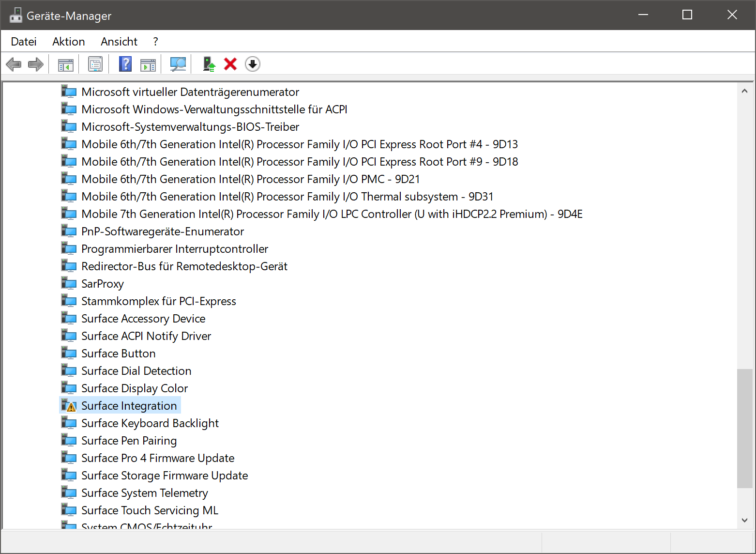The width and height of the screenshot is (756, 554).
Task: Click the device icon beside Microsoft-Systemverwaltungs-BIOS-Treiber
Action: (69, 127)
